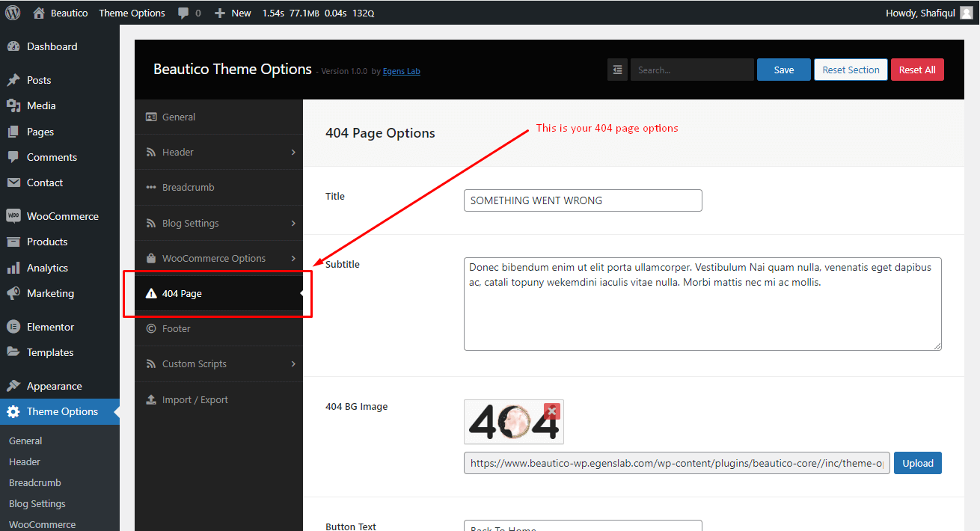
Task: Click the Appearance paintbrush icon
Action: (13, 386)
